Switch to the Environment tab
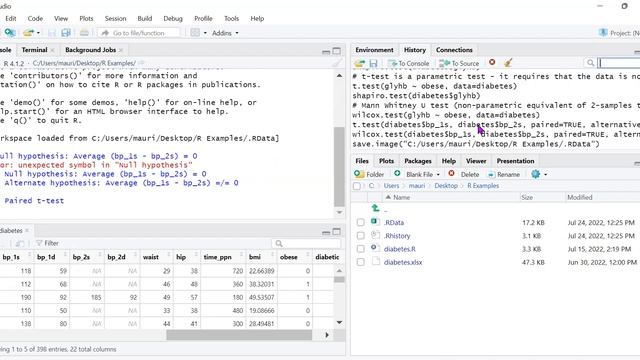640x360 pixels. coord(374,50)
